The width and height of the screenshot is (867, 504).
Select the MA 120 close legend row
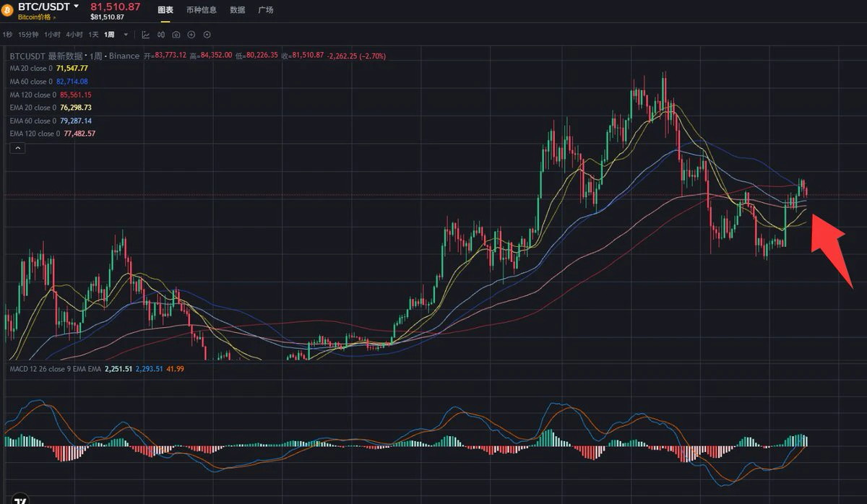(x=51, y=95)
